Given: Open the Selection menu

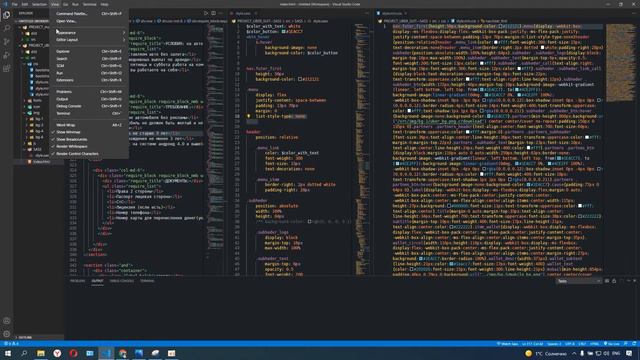Looking at the screenshot, I should tap(39, 4).
